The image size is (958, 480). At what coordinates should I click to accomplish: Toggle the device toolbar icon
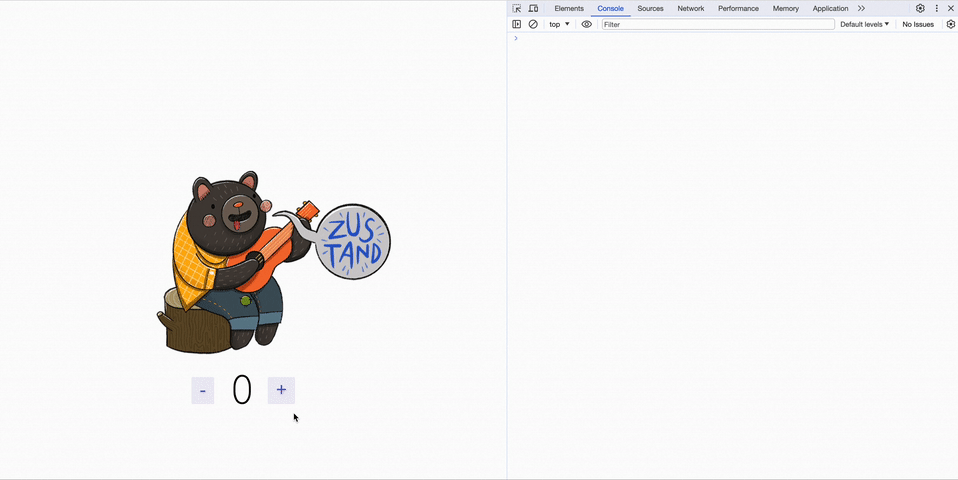[533, 9]
